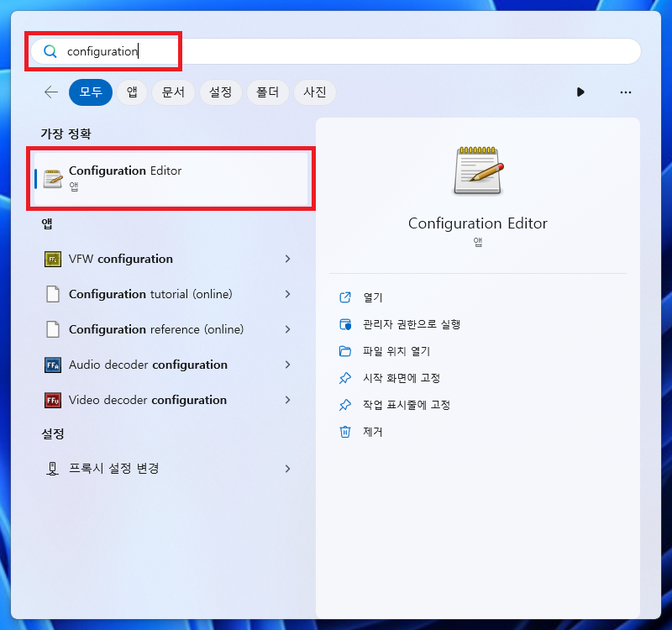Select the 모두 filter tab
Screen dimensions: 672x630
(x=91, y=92)
